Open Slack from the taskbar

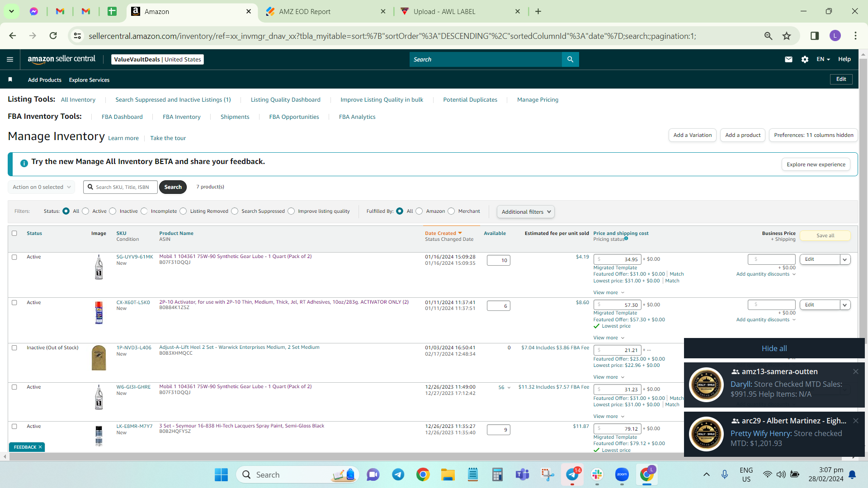[x=597, y=474]
